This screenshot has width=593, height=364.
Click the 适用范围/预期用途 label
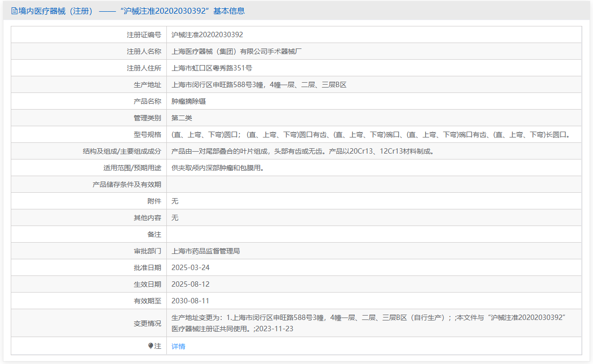132,168
